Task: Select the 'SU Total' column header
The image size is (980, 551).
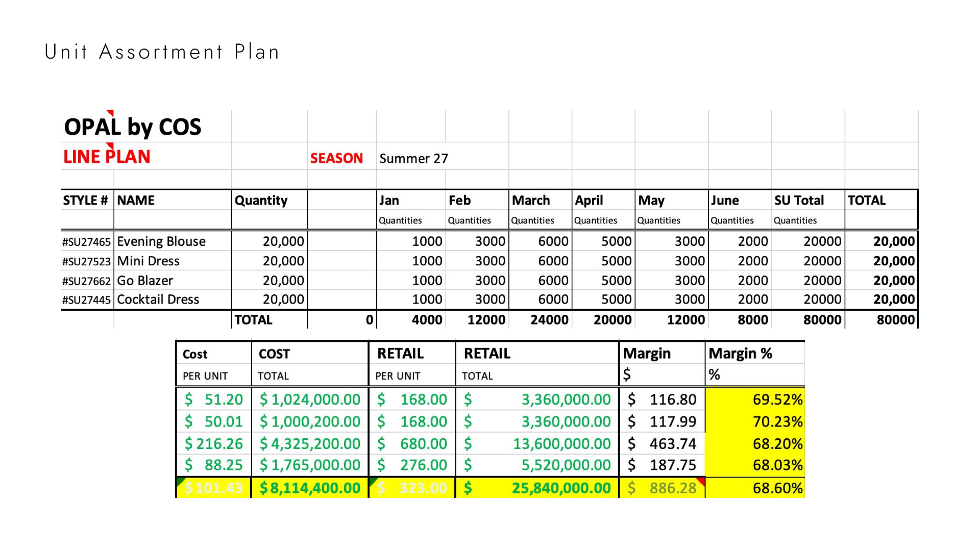Action: (x=799, y=200)
